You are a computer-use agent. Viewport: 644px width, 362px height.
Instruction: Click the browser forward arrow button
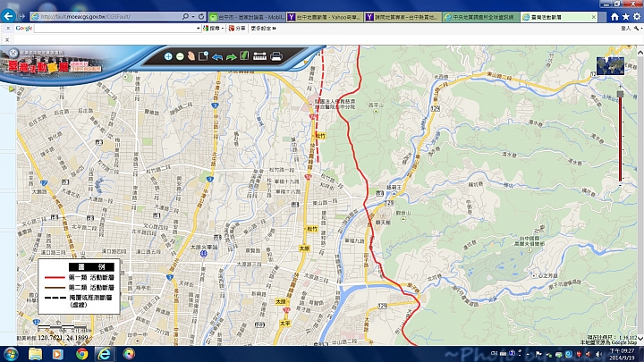pos(22,16)
